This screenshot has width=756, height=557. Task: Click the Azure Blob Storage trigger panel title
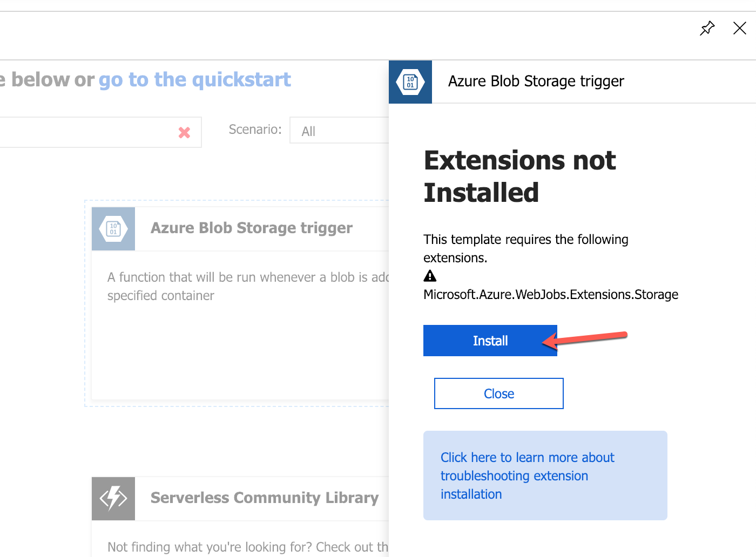536,81
